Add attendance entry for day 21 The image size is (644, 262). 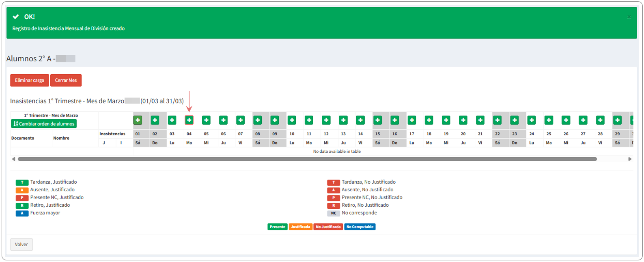click(x=480, y=120)
